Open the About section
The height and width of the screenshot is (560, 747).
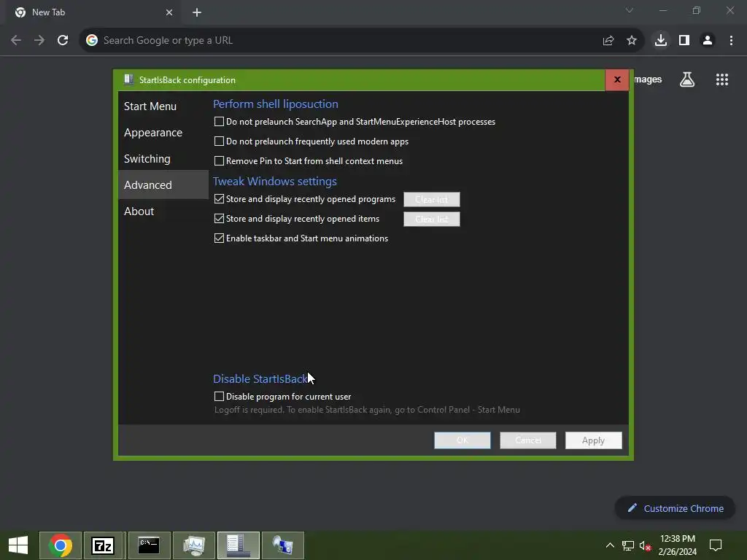(x=139, y=211)
